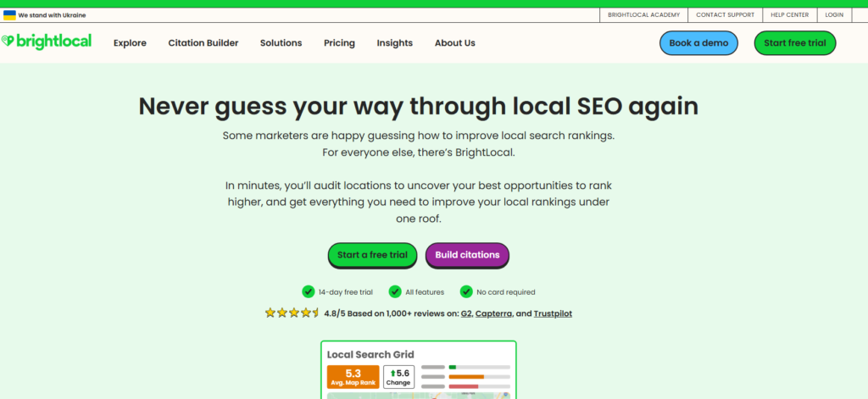Viewport: 868px width, 399px height.
Task: Click the "All features" label
Action: pos(425,292)
